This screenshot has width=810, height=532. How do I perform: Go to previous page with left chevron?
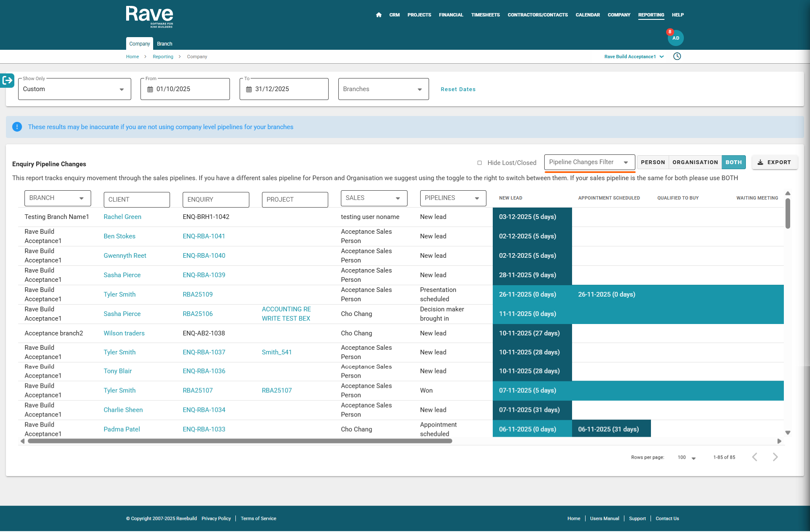coord(755,457)
